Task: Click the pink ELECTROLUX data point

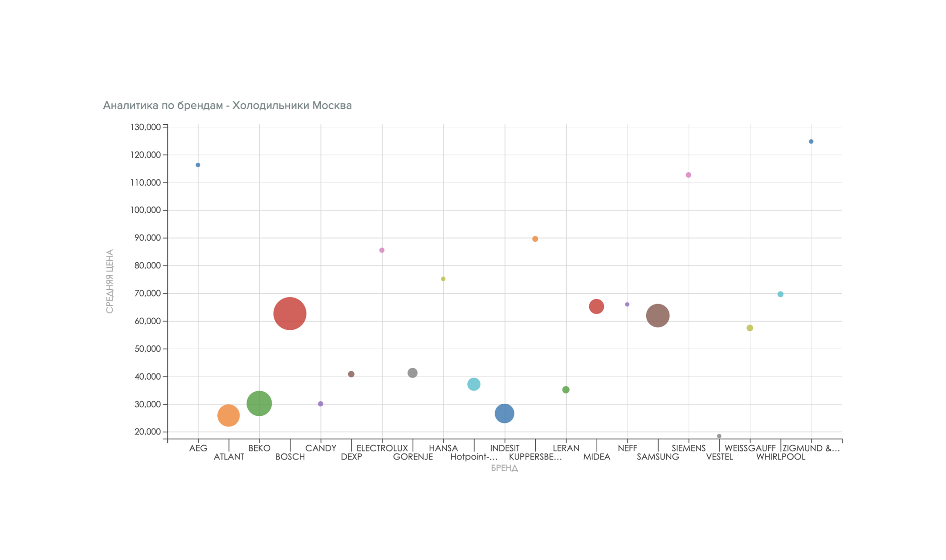Action: coord(382,250)
